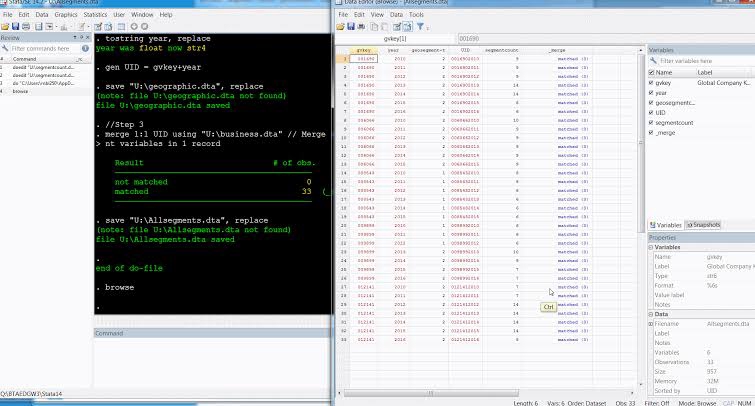Viewport: 755px width, 406px height.
Task: Open Data Editor (Edit) icon in main toolbar
Action: point(98,26)
